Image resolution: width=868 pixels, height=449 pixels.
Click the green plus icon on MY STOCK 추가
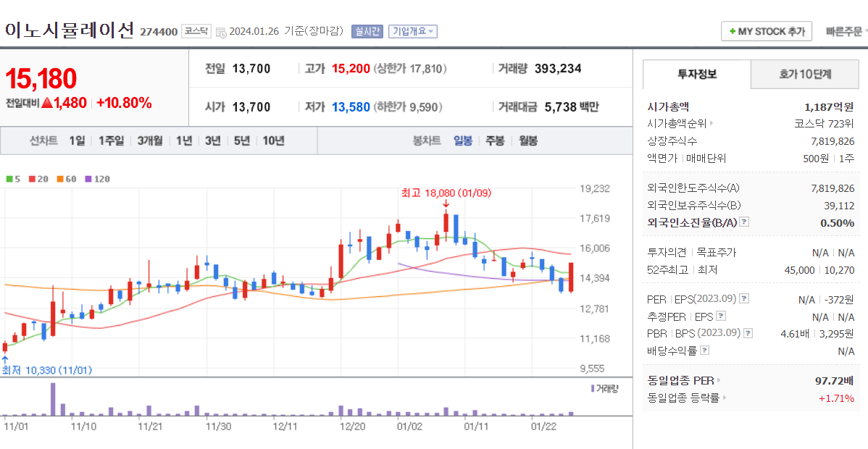[733, 32]
